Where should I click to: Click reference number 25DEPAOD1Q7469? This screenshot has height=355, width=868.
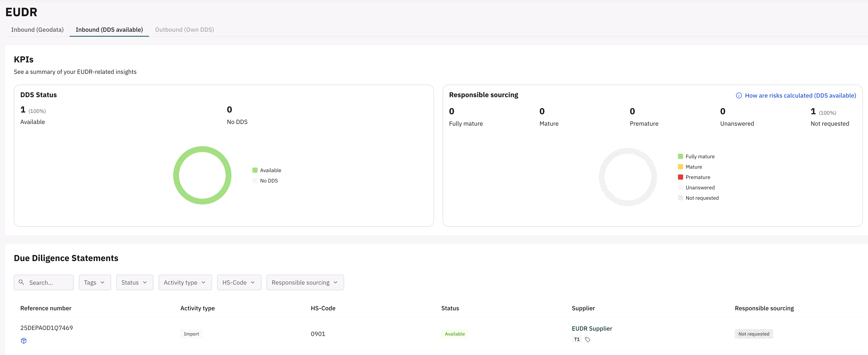47,328
